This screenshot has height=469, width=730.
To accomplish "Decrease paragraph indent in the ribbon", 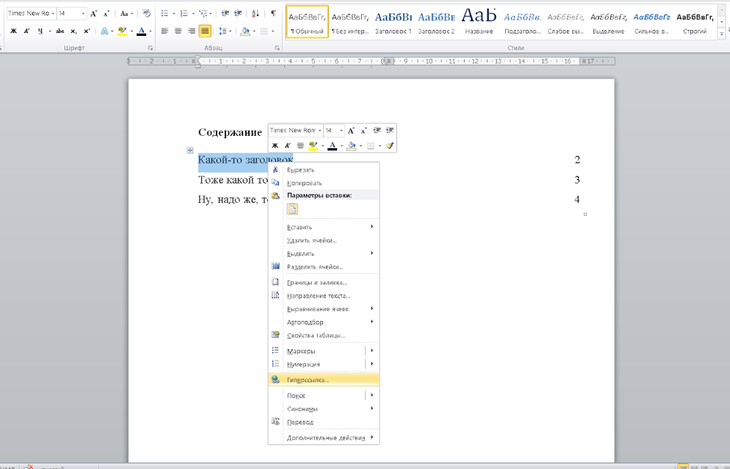I will (225, 14).
